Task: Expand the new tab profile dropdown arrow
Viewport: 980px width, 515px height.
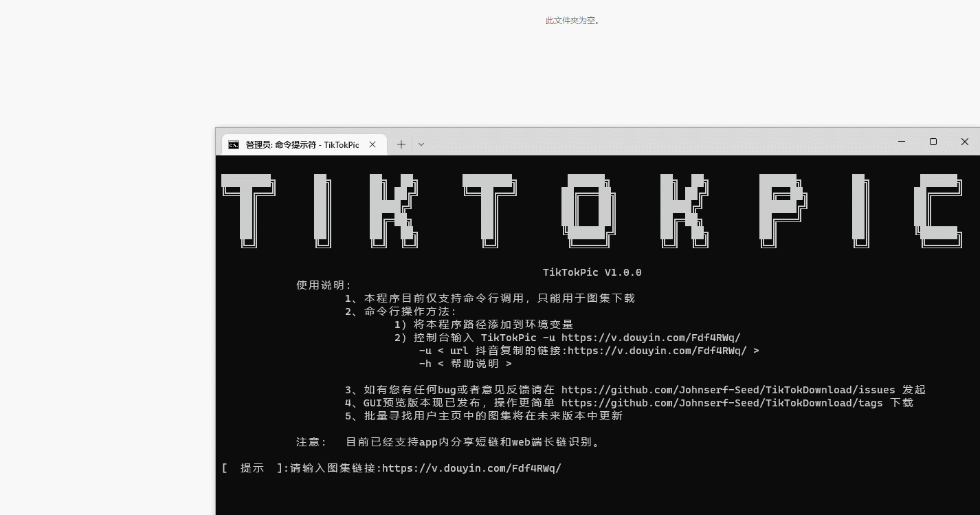Action: click(x=421, y=144)
